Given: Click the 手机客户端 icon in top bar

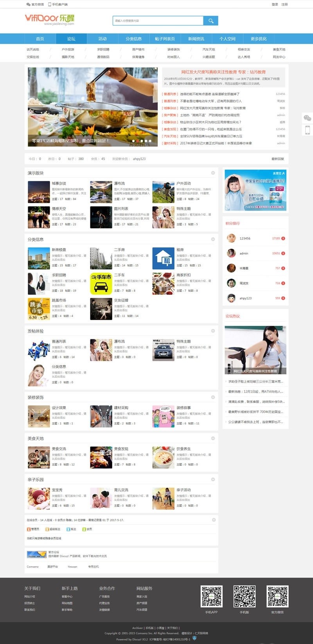Looking at the screenshot, I should (50, 4).
